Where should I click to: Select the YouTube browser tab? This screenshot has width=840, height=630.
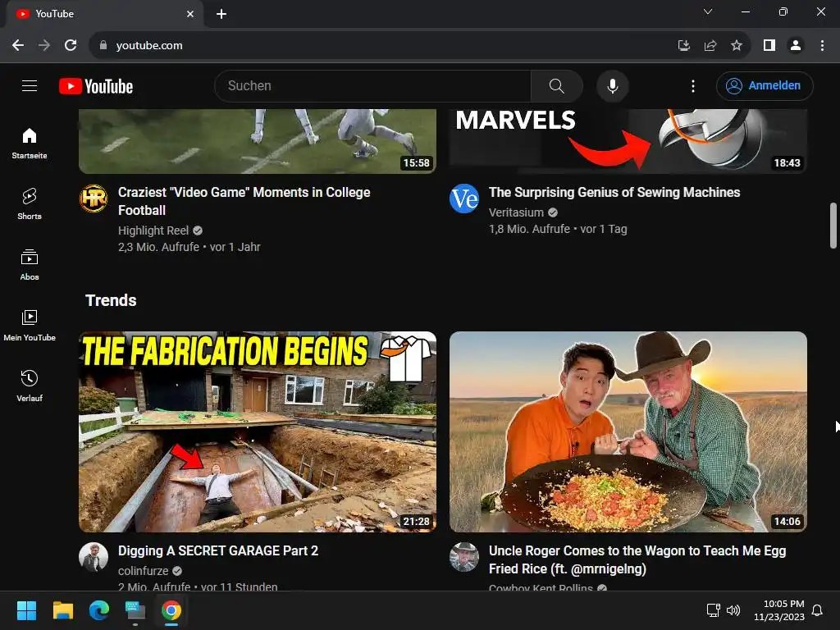point(104,14)
